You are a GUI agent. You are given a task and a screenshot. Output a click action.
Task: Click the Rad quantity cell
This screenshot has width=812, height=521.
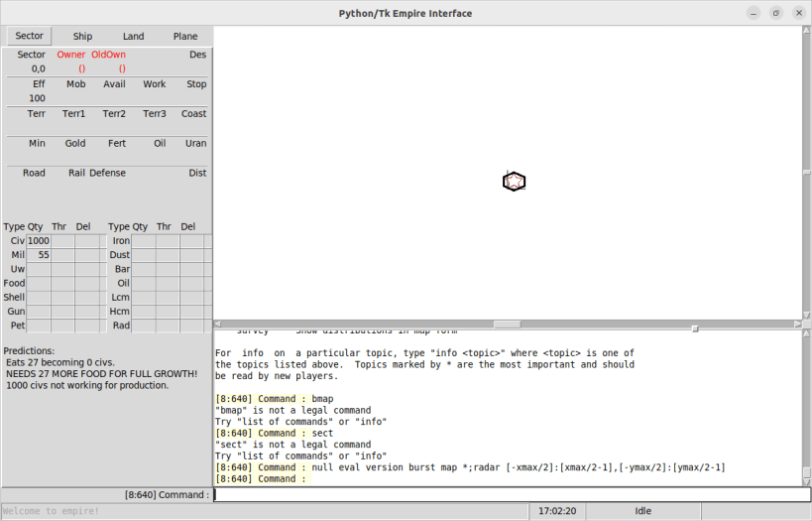(144, 326)
